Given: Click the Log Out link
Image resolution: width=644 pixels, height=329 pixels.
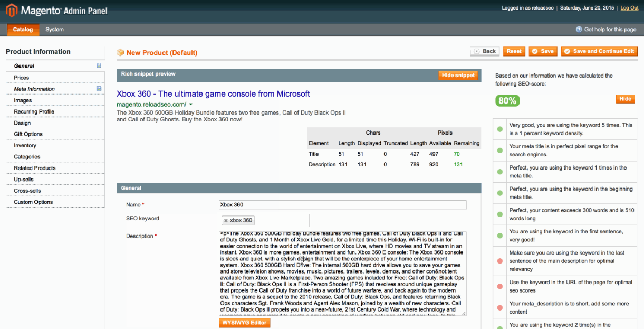Looking at the screenshot, I should click(x=629, y=7).
